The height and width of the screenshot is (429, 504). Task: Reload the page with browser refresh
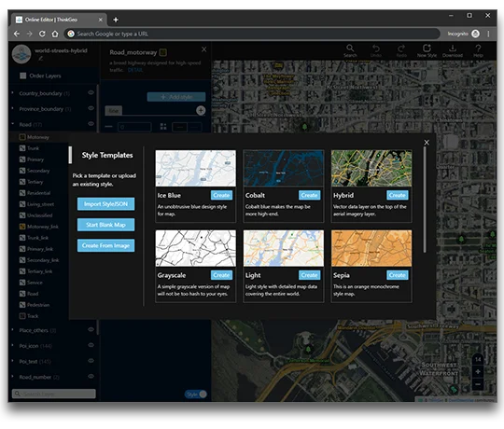42,34
